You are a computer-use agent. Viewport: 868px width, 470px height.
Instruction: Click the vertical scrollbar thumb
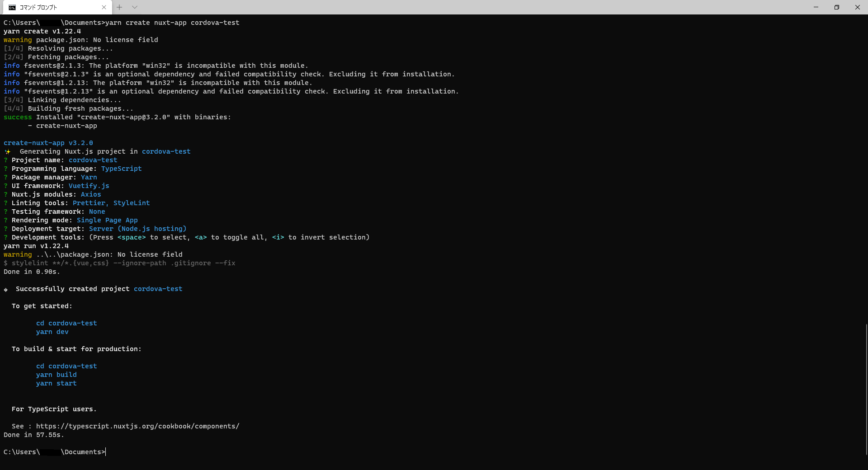click(866, 389)
